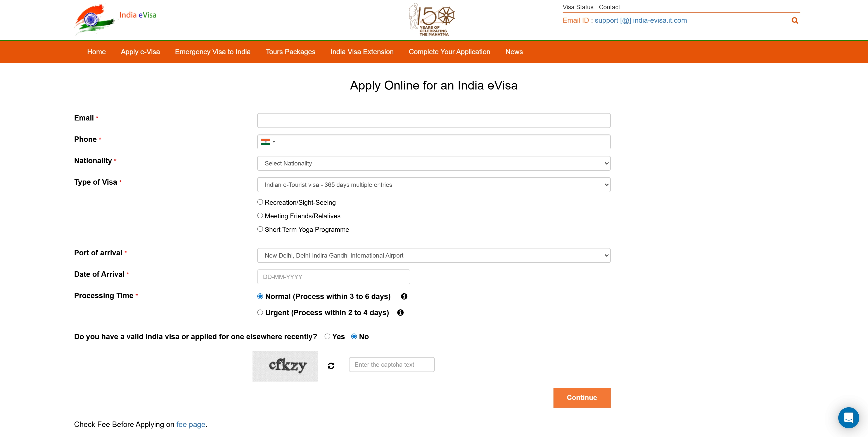Click the orange Continue button
The height and width of the screenshot is (437, 868).
pos(582,398)
